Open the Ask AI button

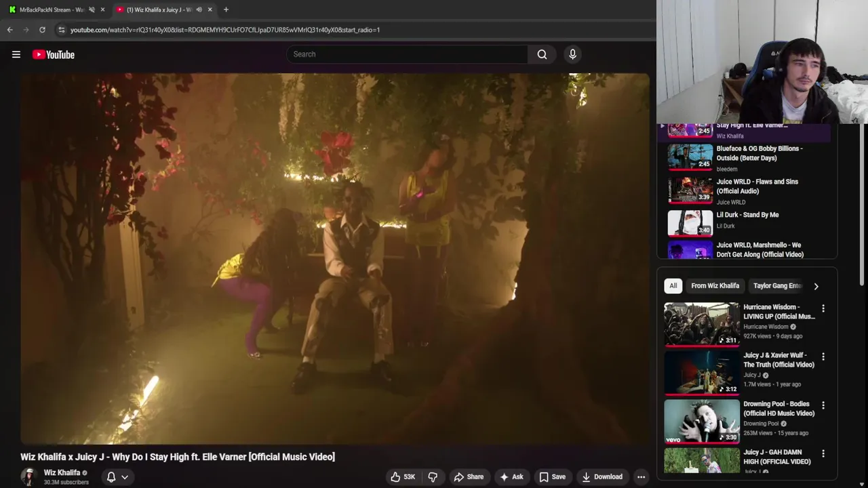tap(511, 477)
